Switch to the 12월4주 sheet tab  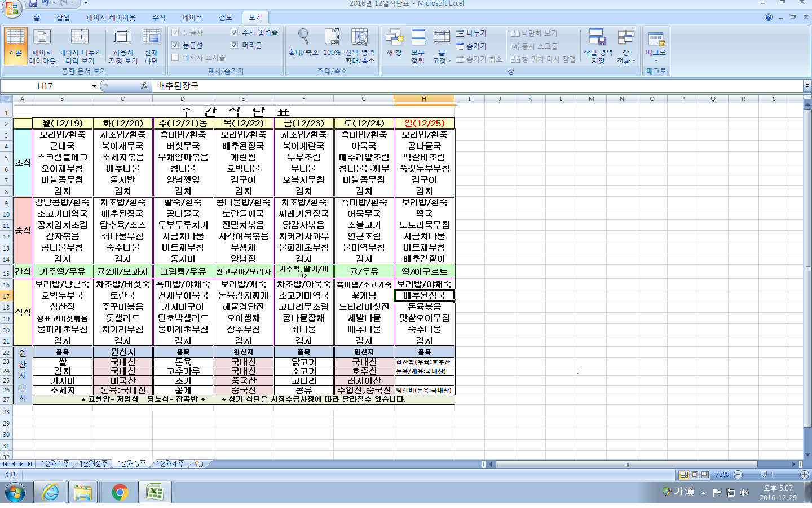170,463
